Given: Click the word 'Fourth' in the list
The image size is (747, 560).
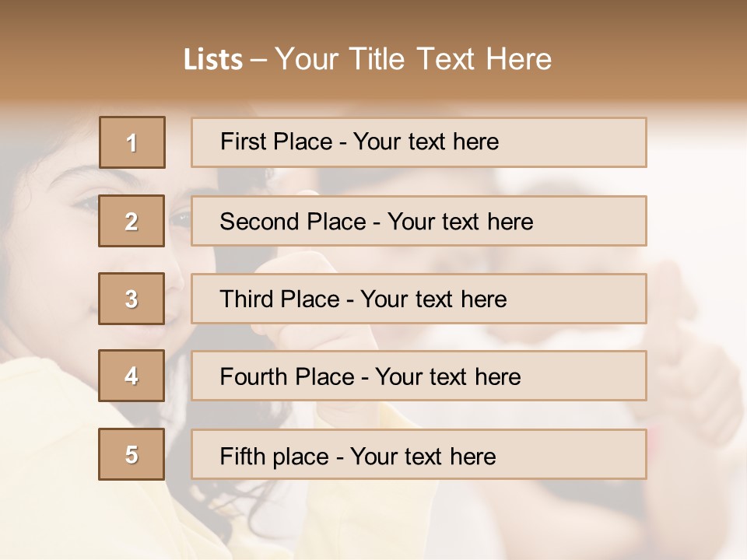Looking at the screenshot, I should [253, 376].
